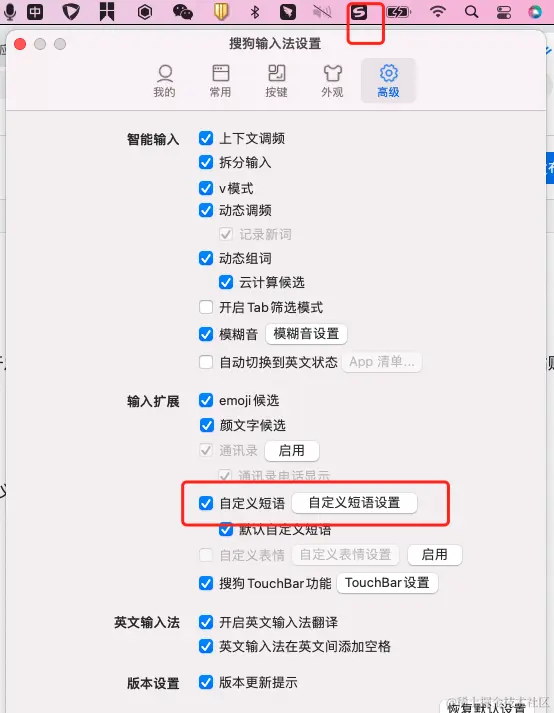Image resolution: width=554 pixels, height=713 pixels.
Task: Open the 按键 settings tab
Action: [277, 81]
